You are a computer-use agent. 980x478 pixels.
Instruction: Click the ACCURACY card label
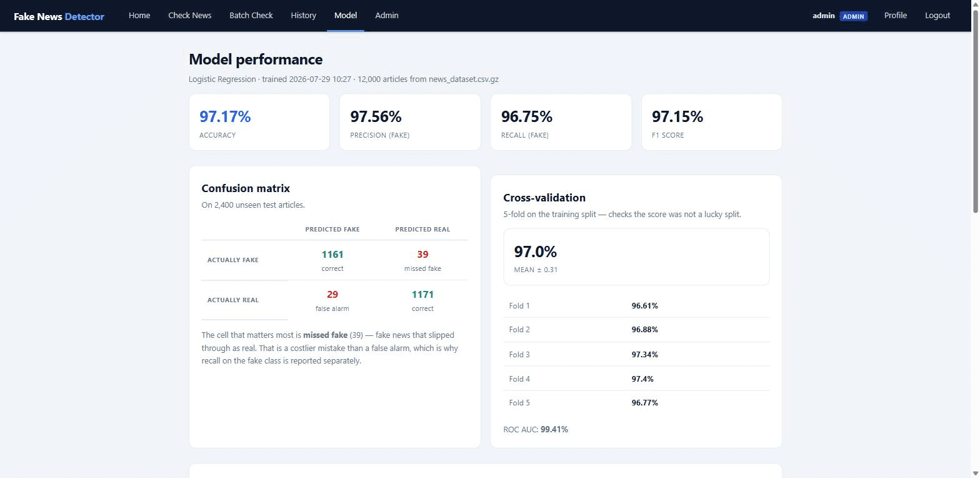(217, 135)
